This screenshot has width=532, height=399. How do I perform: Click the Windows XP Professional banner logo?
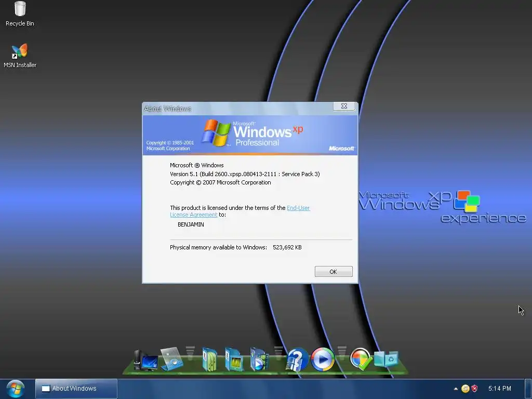pyautogui.click(x=252, y=132)
